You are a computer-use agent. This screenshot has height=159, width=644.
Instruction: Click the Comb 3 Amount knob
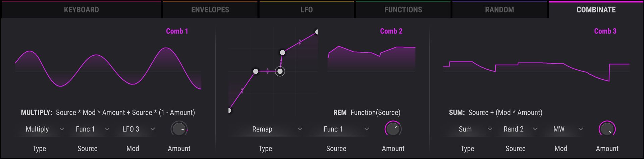[x=607, y=129]
